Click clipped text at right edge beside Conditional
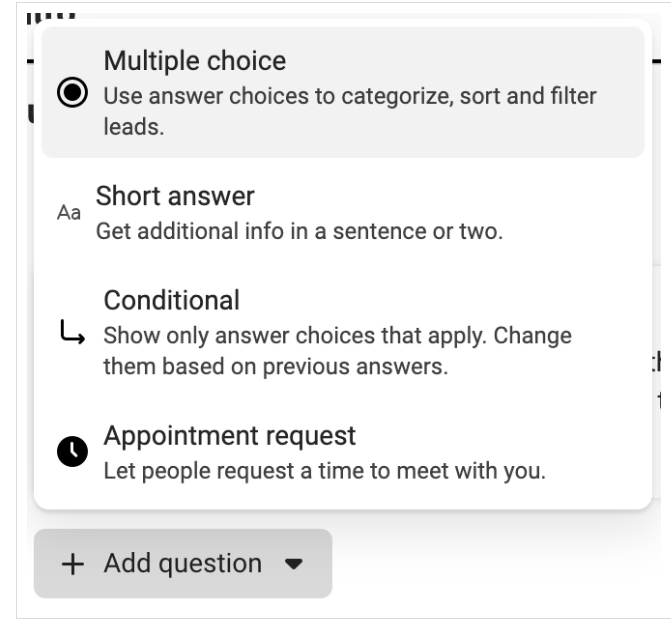The height and width of the screenshot is (639, 671). [657, 363]
